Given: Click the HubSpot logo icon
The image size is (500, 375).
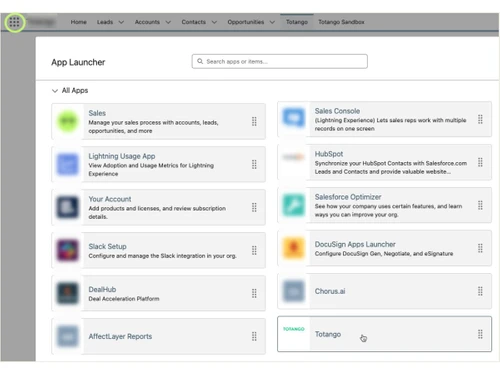Looking at the screenshot, I should click(x=294, y=157).
